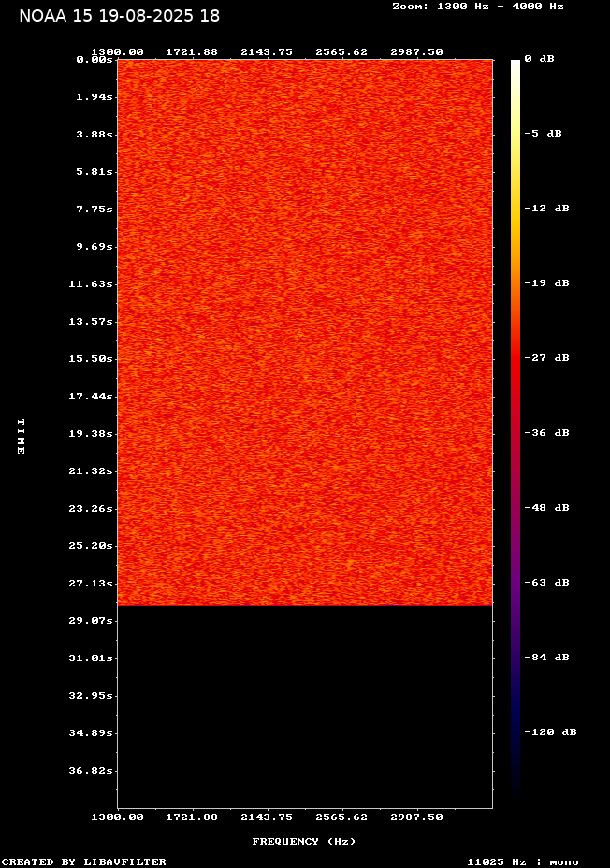Click the '0.00s' time axis label
This screenshot has width=610, height=868.
[x=94, y=59]
